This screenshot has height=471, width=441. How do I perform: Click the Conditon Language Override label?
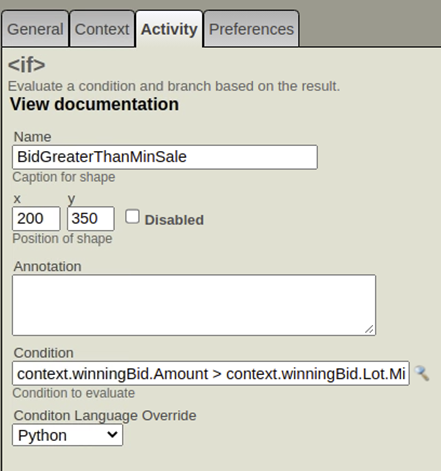point(105,416)
